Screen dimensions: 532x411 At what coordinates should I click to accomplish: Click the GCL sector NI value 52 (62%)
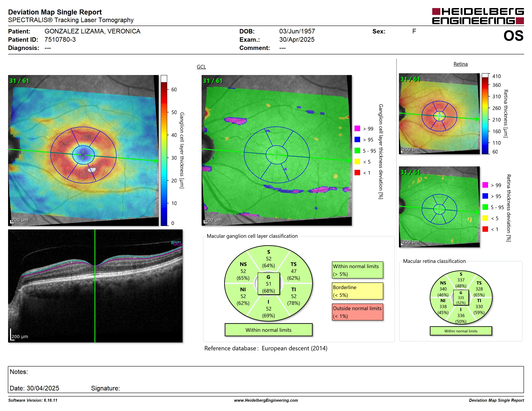click(x=243, y=300)
